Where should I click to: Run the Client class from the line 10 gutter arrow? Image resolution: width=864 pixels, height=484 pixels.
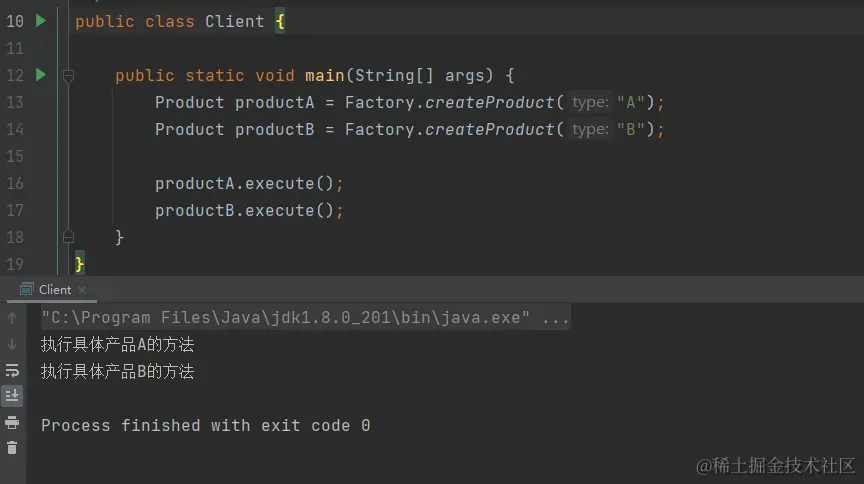pyautogui.click(x=41, y=21)
